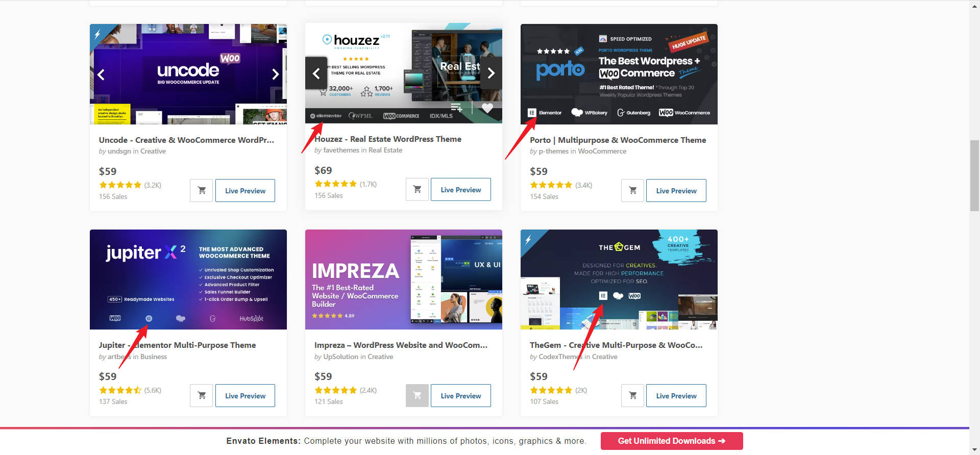Visit author UpSolution profile

point(341,357)
